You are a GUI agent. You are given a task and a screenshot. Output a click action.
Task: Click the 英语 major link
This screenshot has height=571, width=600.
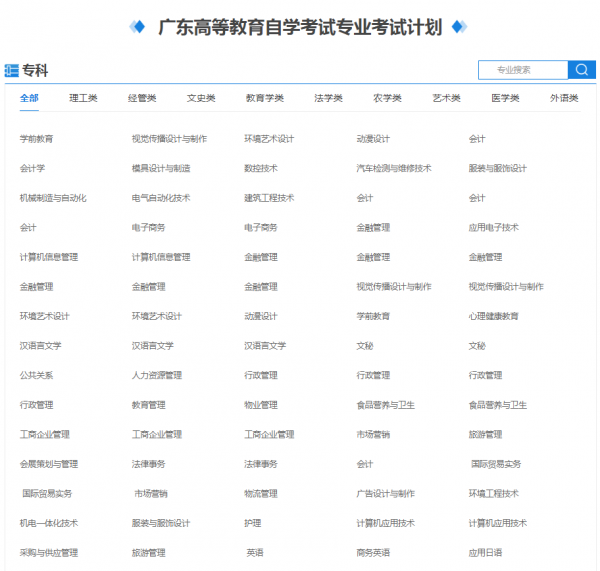pos(255,553)
